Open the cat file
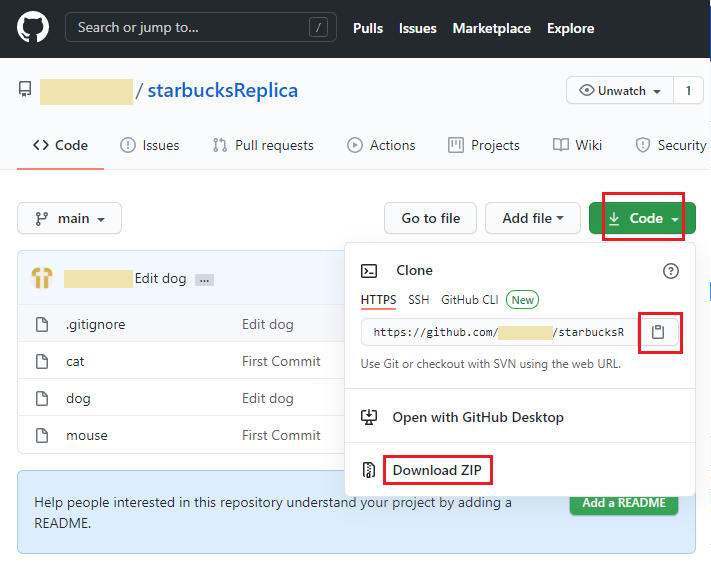Image resolution: width=711 pixels, height=564 pixels. pyautogui.click(x=75, y=361)
